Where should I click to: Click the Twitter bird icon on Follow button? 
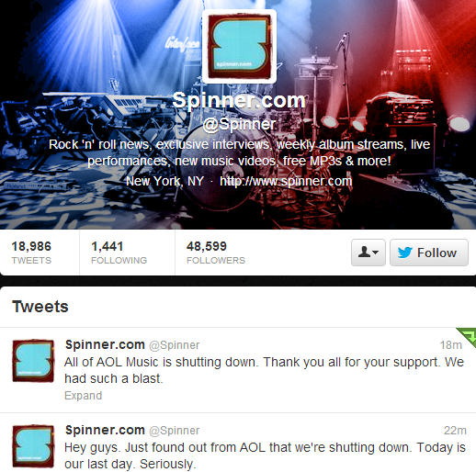[x=404, y=253]
